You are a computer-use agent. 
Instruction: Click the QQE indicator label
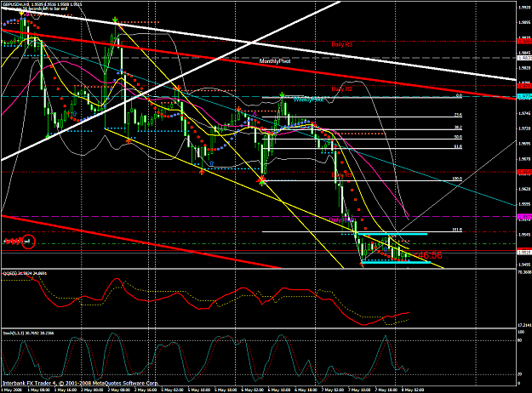(x=25, y=273)
